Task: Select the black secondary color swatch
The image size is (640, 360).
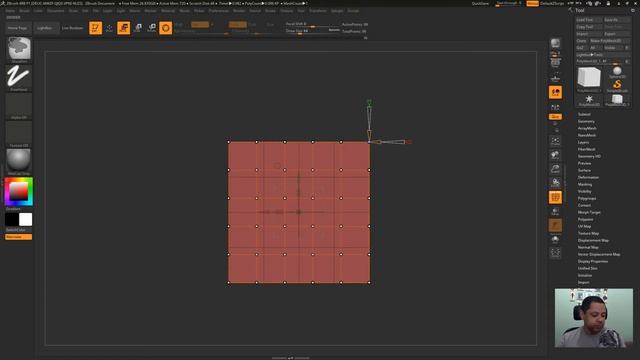Action: [x=11, y=220]
